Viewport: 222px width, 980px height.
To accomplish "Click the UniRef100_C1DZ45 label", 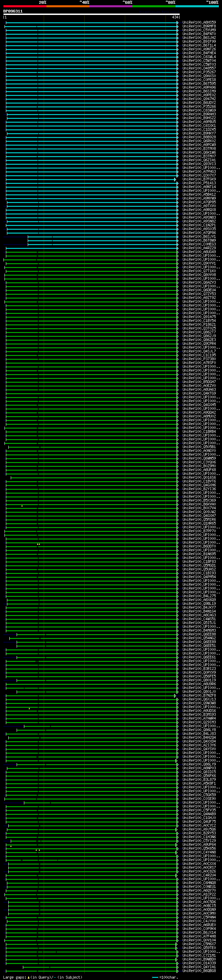I will tap(199, 129).
